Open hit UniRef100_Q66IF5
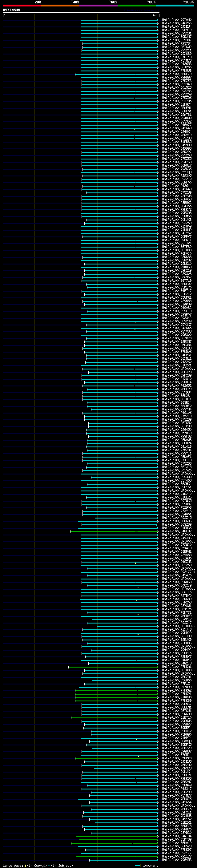 (x=176, y=592)
